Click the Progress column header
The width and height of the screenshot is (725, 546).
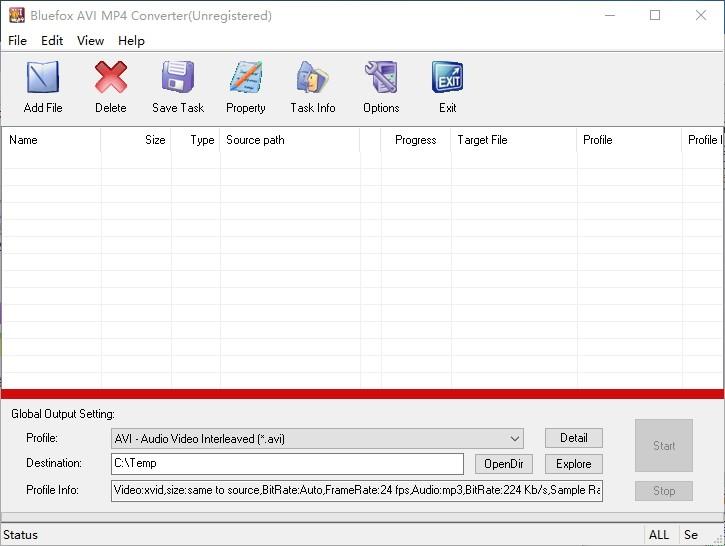coord(416,140)
